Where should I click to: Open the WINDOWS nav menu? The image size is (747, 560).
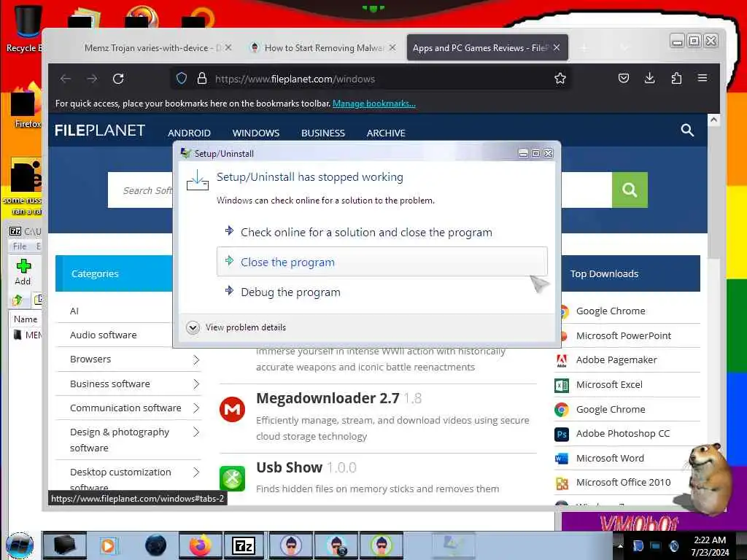[x=256, y=133]
